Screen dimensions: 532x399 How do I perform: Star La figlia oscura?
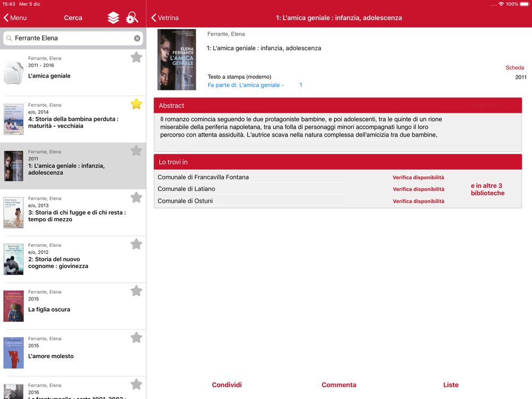[136, 291]
